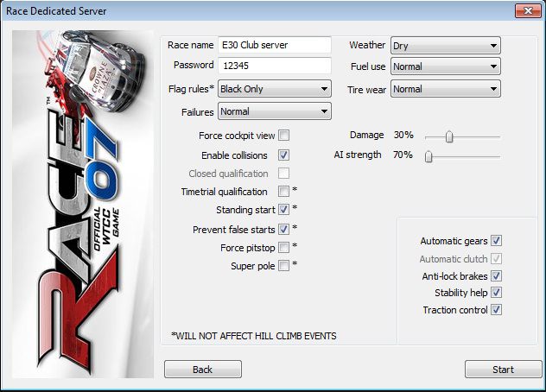Click the AI strength 70% value text
The image size is (546, 392).
(403, 155)
